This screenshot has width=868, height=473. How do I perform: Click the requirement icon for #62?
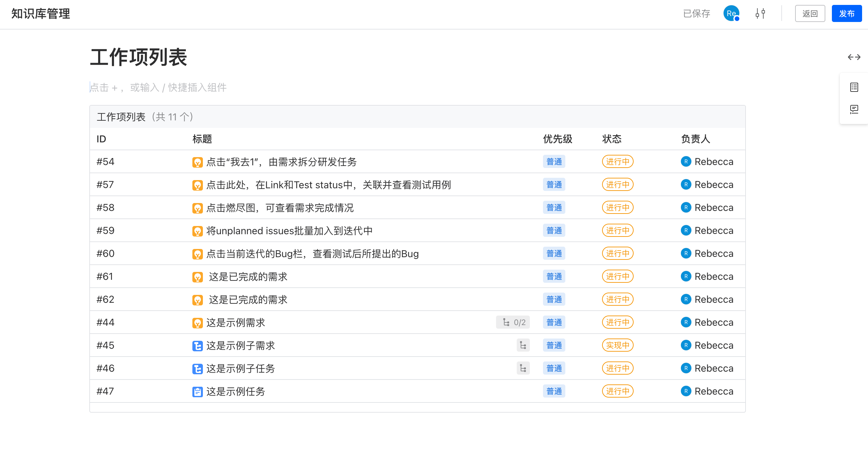(x=197, y=299)
